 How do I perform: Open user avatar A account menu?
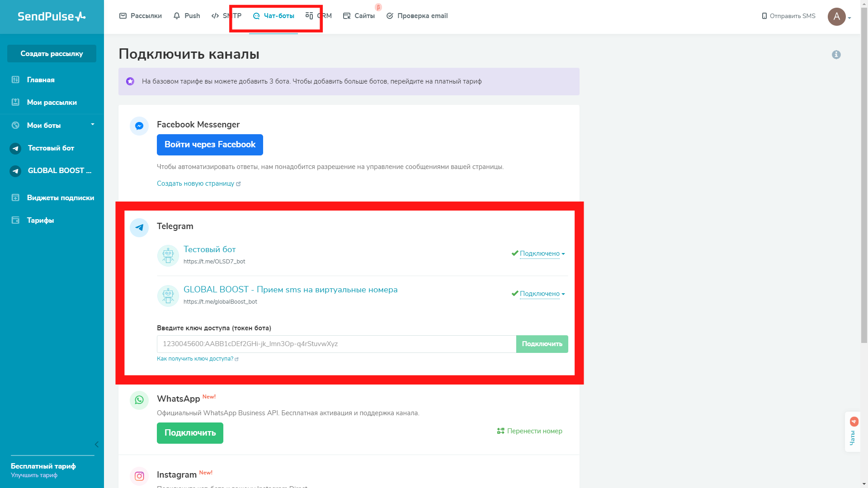pyautogui.click(x=839, y=17)
